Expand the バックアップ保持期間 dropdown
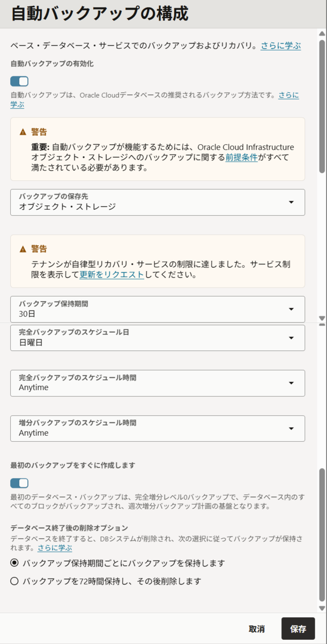Screen dimensions: 327x644 click(x=158, y=309)
